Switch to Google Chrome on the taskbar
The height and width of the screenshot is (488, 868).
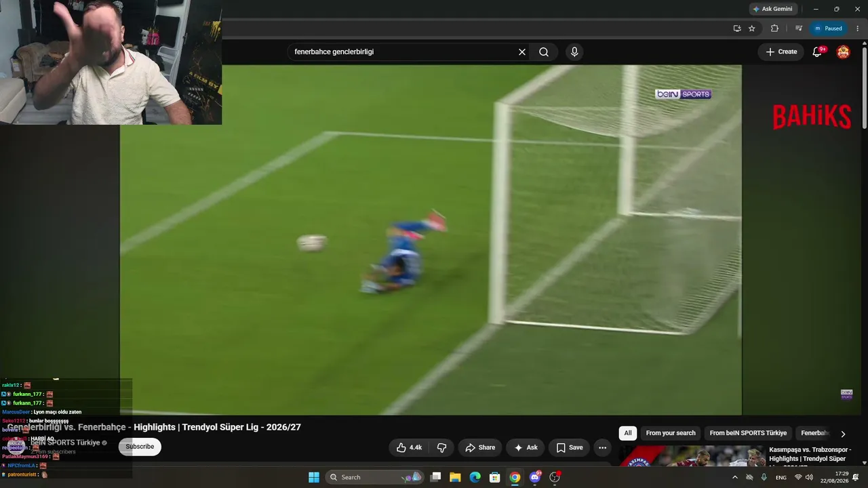point(515,477)
